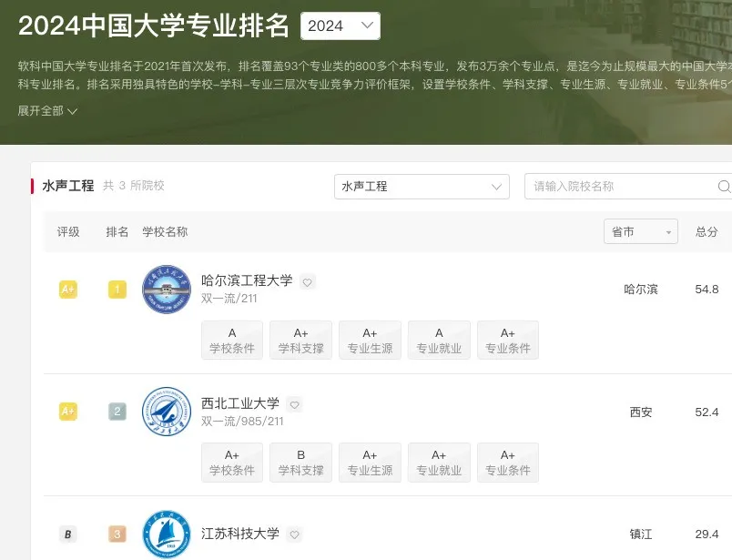Favorite 江苏科技大学 with heart icon

tap(295, 535)
